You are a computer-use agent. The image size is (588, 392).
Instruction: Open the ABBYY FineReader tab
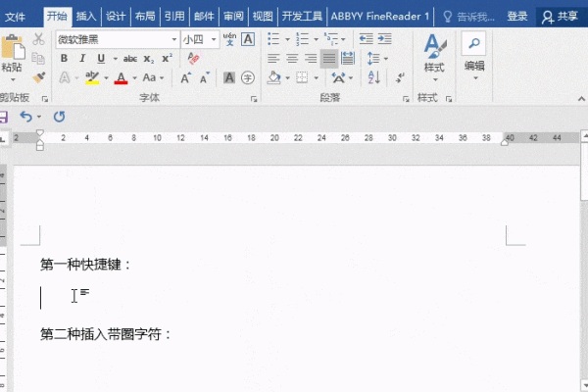380,16
